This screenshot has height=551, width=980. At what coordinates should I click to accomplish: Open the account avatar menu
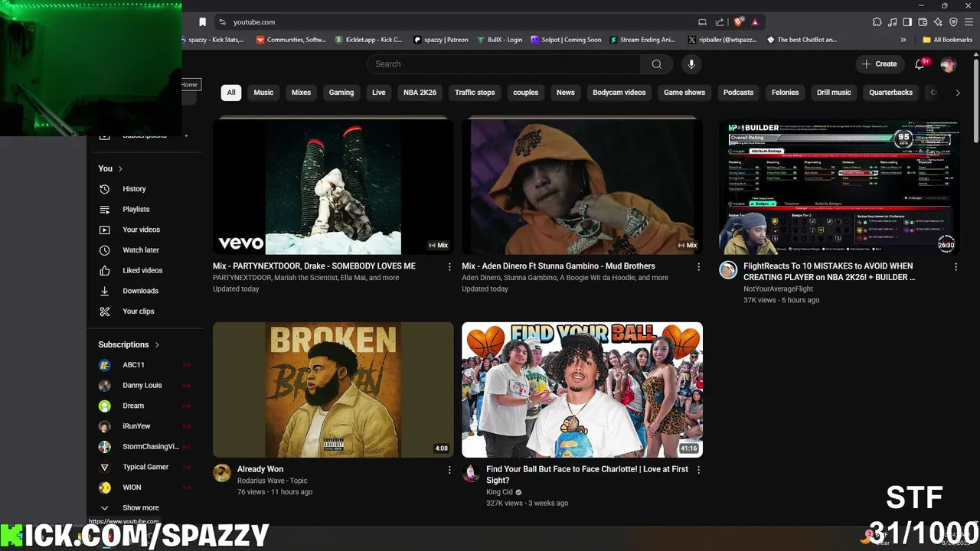point(949,64)
